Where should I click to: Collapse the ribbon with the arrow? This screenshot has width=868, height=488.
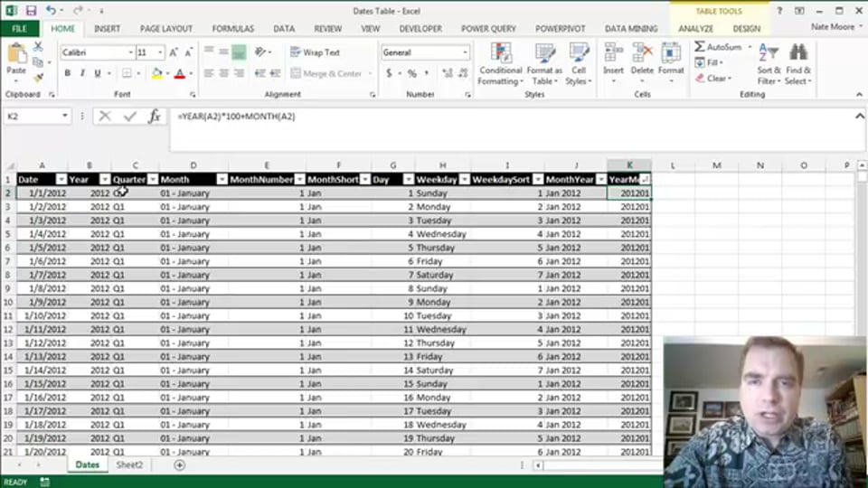point(859,95)
